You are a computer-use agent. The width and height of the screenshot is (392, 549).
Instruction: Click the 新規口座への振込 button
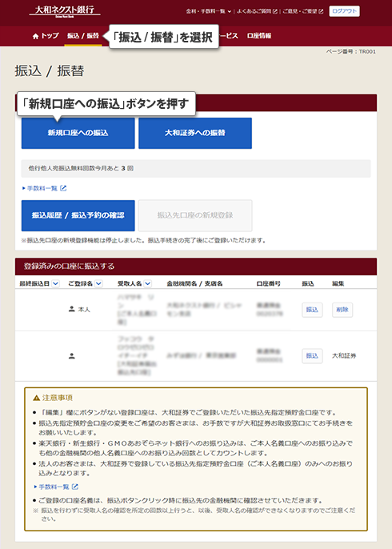coord(78,133)
